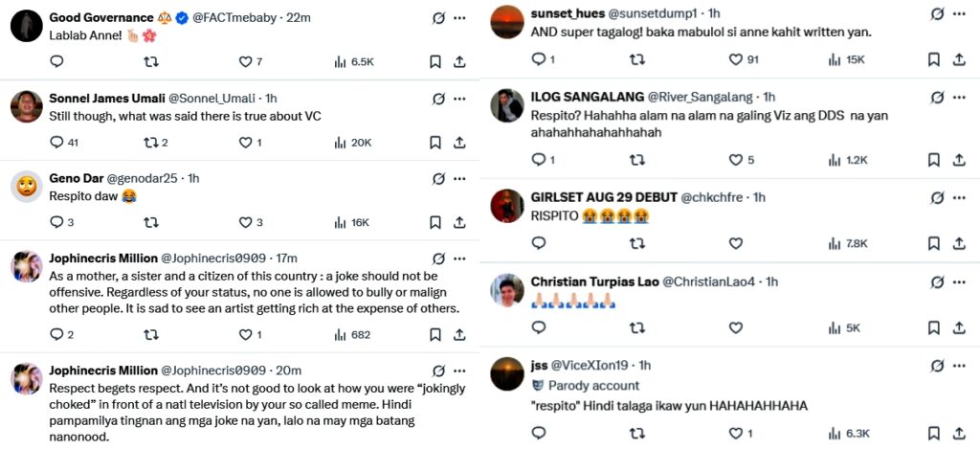Screen dimensions: 980x449
Task: Reply to Sonnel James Umali's tweet
Action: pyautogui.click(x=56, y=143)
